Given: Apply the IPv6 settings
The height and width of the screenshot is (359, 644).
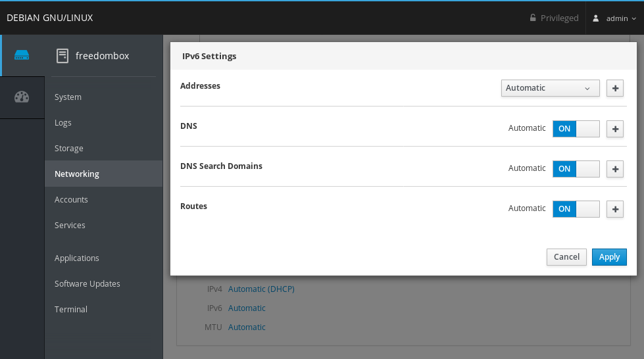Looking at the screenshot, I should [609, 257].
